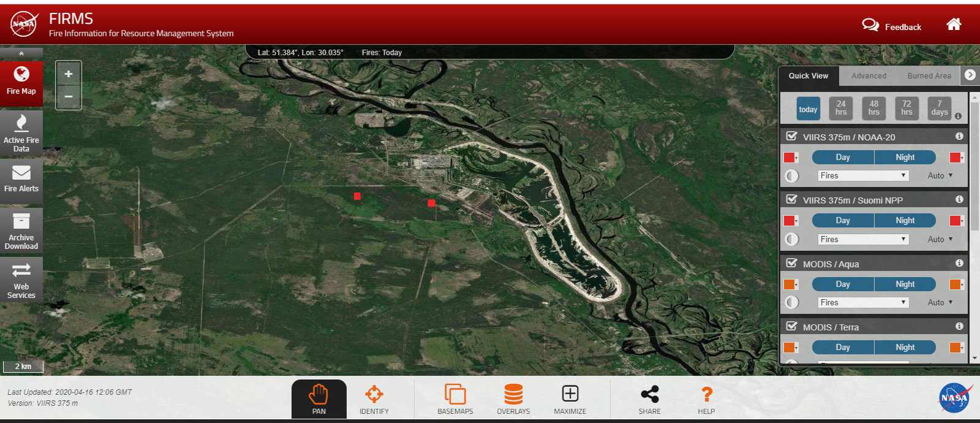Open the SHARE options

pos(650,399)
